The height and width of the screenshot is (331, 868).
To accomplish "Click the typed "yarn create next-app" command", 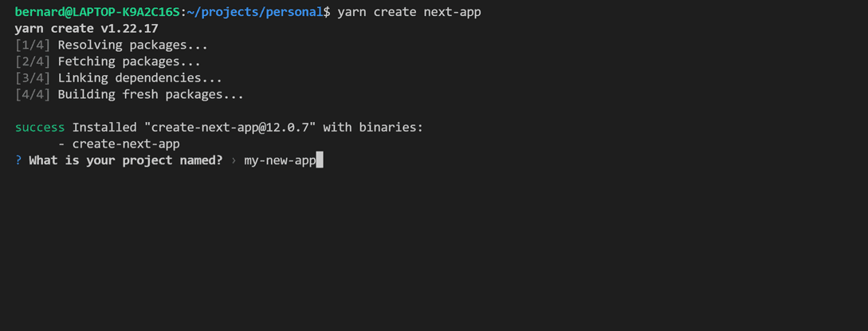I will click(409, 12).
